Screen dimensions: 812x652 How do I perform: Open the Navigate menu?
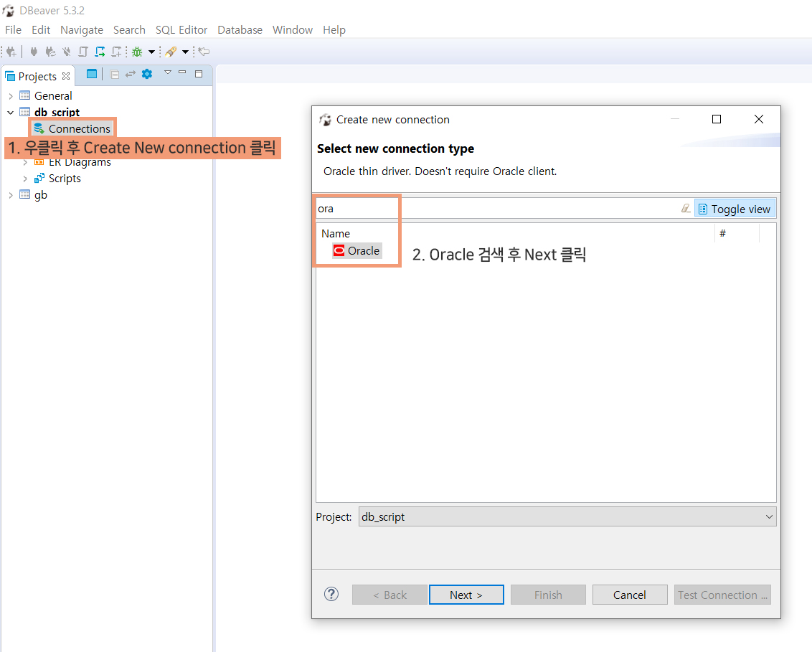tap(82, 30)
